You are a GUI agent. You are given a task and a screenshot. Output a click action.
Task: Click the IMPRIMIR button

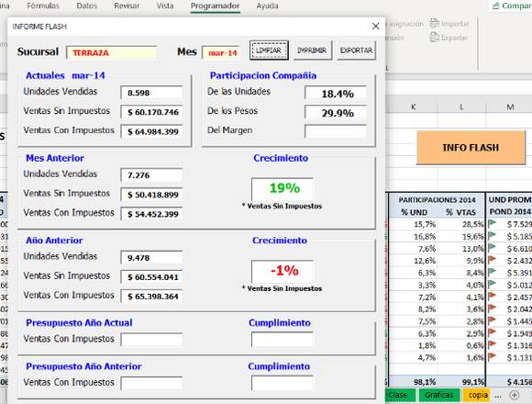pyautogui.click(x=312, y=50)
